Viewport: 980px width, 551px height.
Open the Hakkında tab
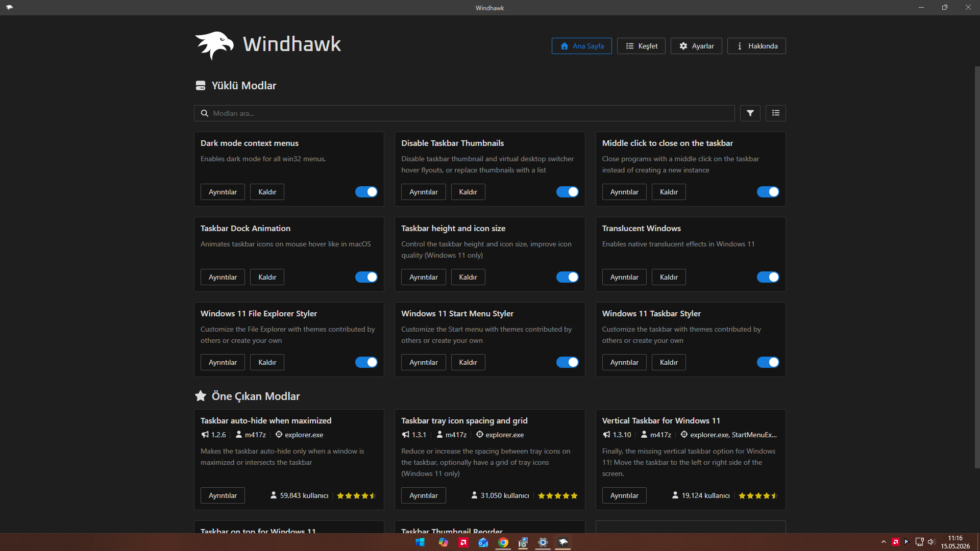[x=756, y=46]
